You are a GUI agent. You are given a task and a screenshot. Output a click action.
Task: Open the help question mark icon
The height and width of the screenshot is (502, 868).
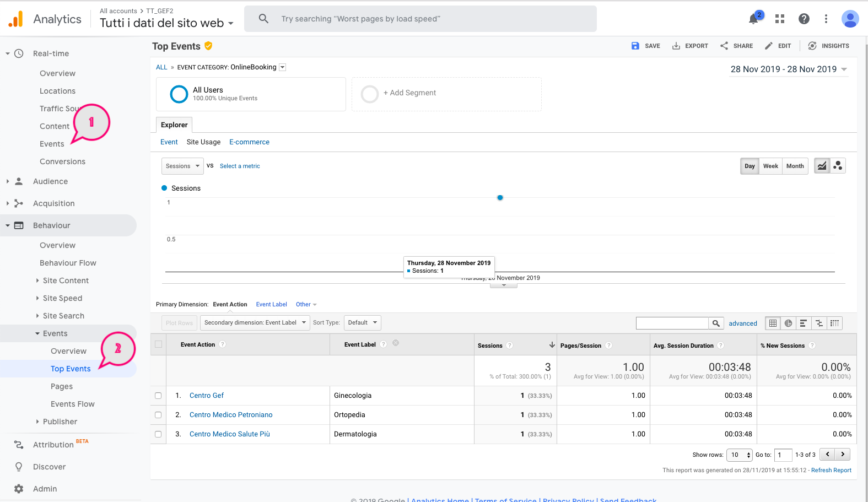pos(804,19)
